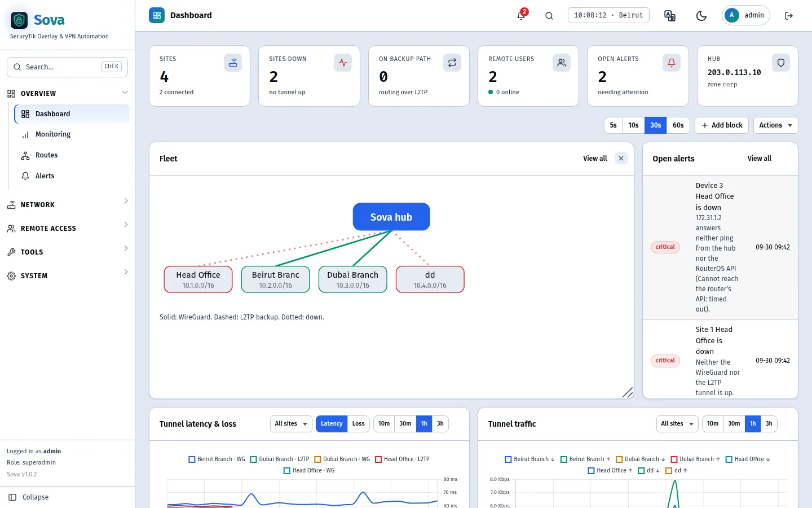Open Monitoring in the sidebar
Image resolution: width=812 pixels, height=508 pixels.
(72, 134)
